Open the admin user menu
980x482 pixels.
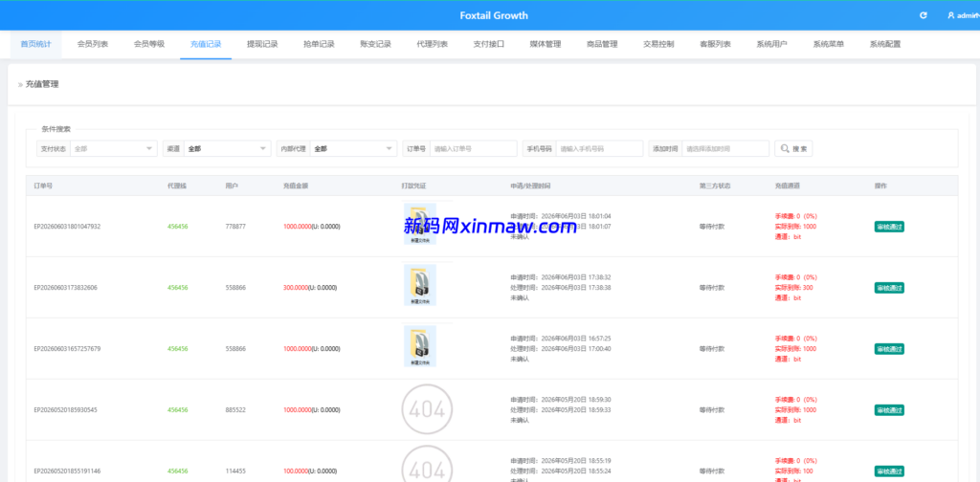[x=963, y=15]
